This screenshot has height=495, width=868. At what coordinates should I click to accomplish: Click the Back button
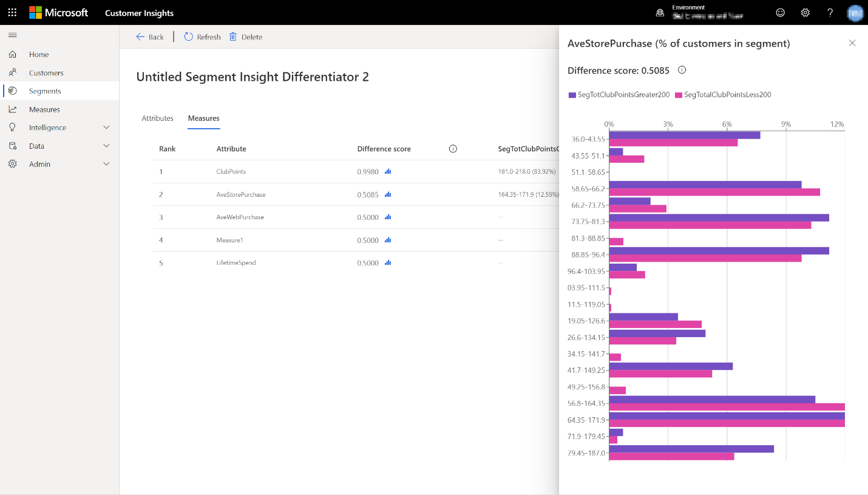(149, 36)
